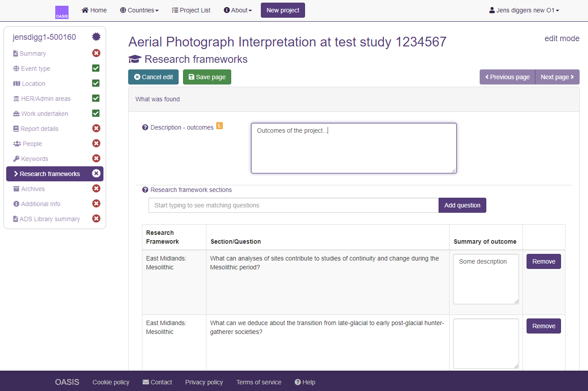Click the help icon beside Description - outcomes
The image size is (588, 391).
click(x=145, y=127)
